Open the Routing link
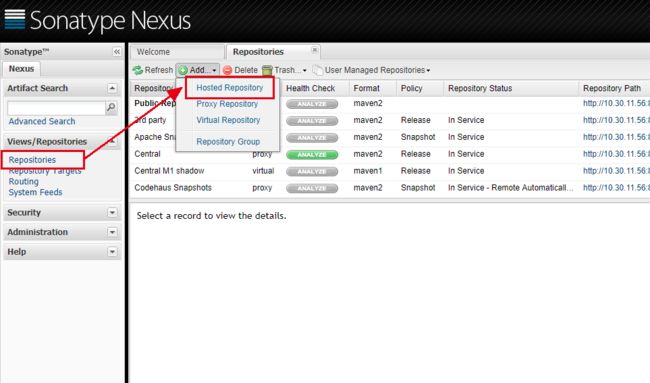Screen dimensions: 650x383 24,182
